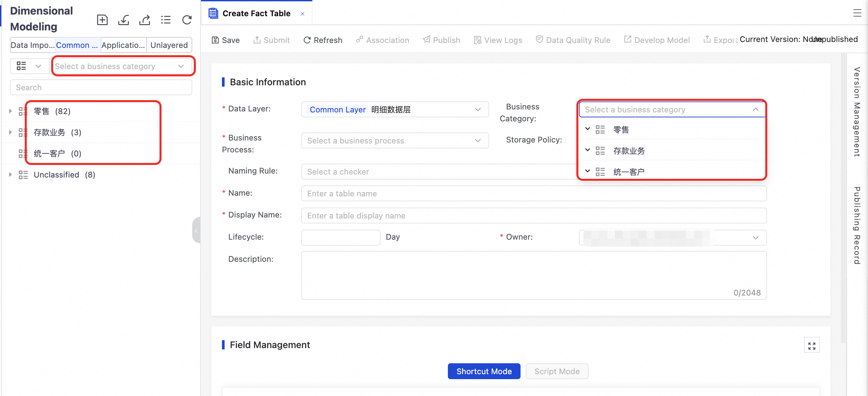Screen dimensions: 868x396
Task: Refresh the Dimensional Modeling tree
Action: (x=187, y=20)
